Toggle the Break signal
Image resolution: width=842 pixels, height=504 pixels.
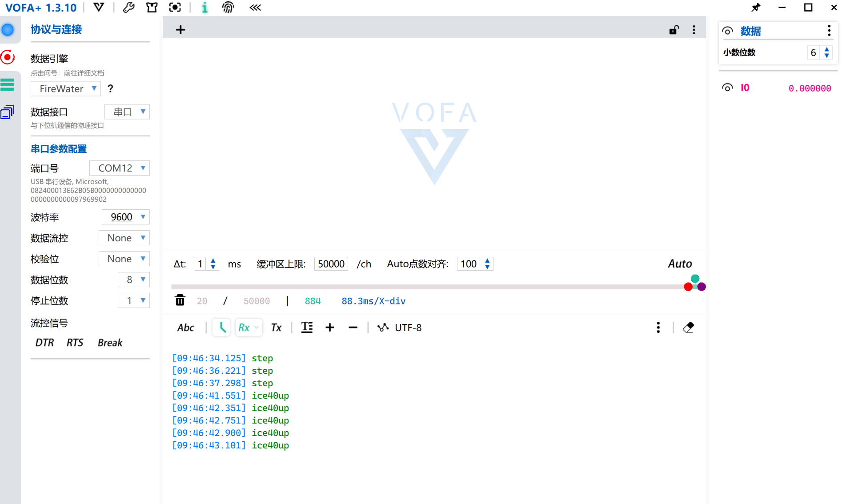(x=110, y=343)
